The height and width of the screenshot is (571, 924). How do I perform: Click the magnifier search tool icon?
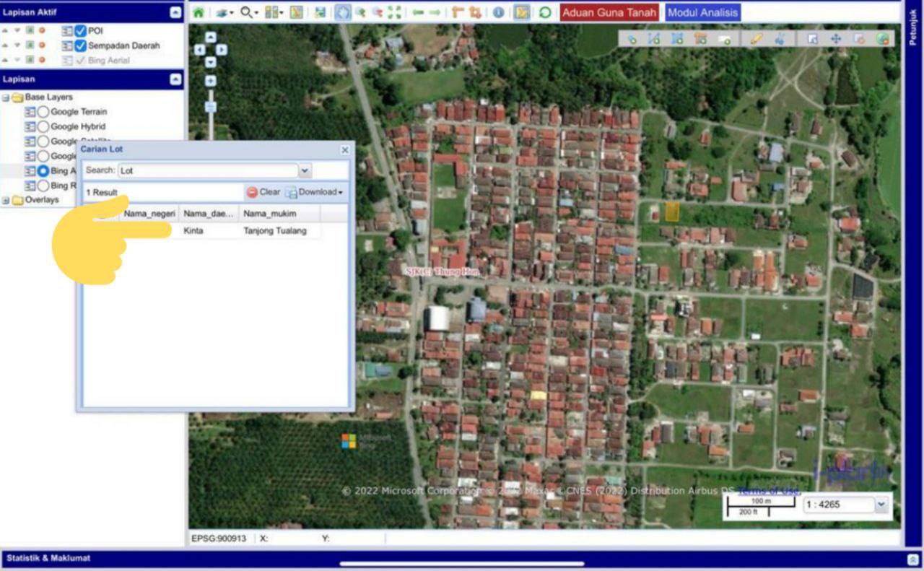[x=248, y=12]
